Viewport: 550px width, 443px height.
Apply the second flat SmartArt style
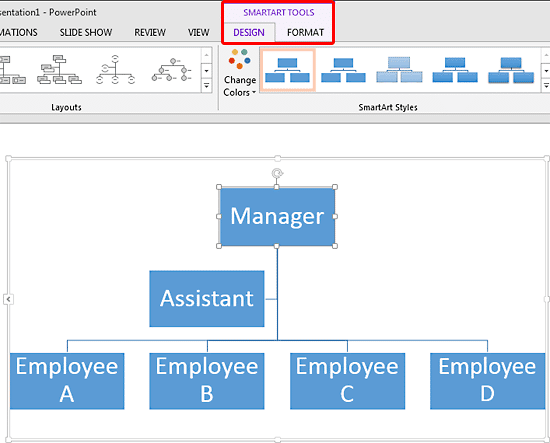tap(343, 70)
